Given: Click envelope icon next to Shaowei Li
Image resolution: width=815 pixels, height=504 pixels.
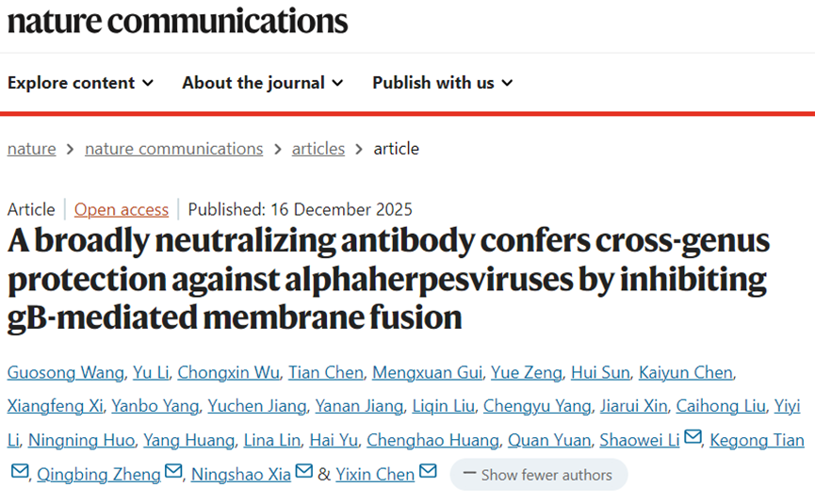Looking at the screenshot, I should [693, 439].
